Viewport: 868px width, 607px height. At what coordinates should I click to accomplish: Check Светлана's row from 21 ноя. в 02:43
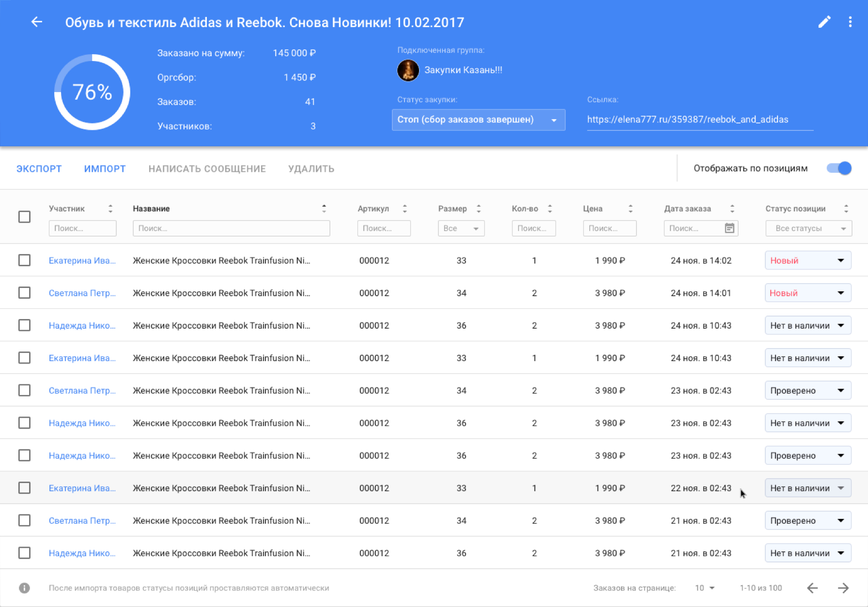24,520
